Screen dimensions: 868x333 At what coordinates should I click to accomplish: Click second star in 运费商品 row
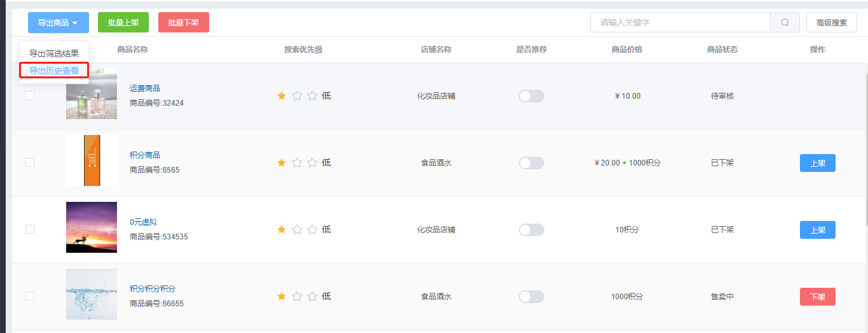[297, 96]
